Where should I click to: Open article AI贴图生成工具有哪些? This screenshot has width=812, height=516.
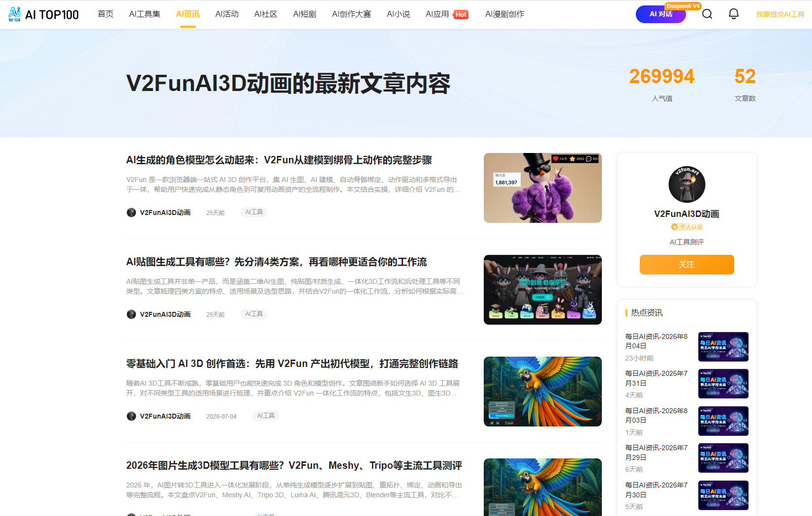point(277,262)
